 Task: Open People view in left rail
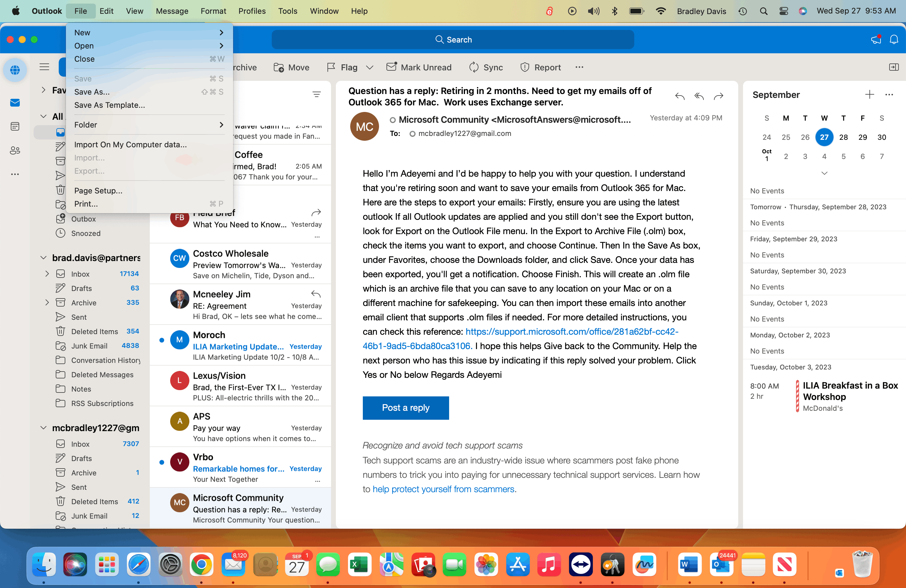[x=15, y=151]
